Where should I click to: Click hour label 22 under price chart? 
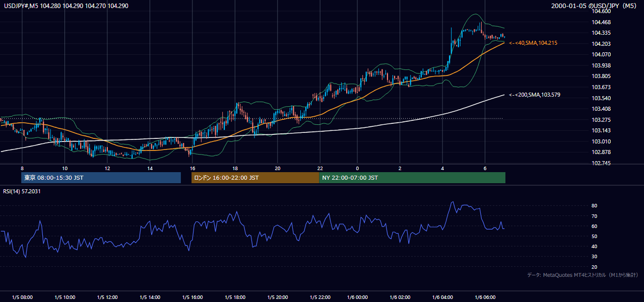(x=320, y=168)
